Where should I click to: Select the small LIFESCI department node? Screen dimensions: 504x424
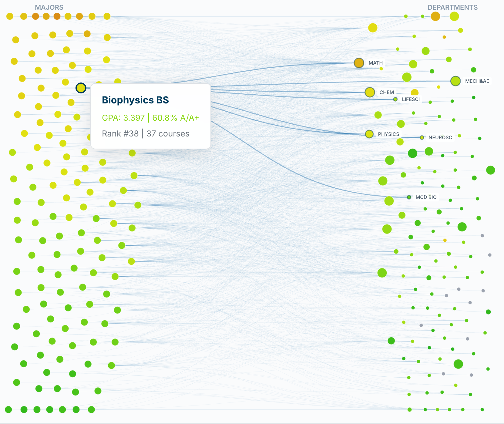point(395,99)
